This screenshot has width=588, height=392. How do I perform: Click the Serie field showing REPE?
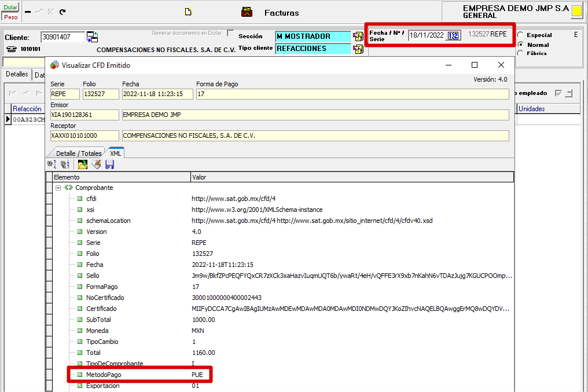click(65, 94)
